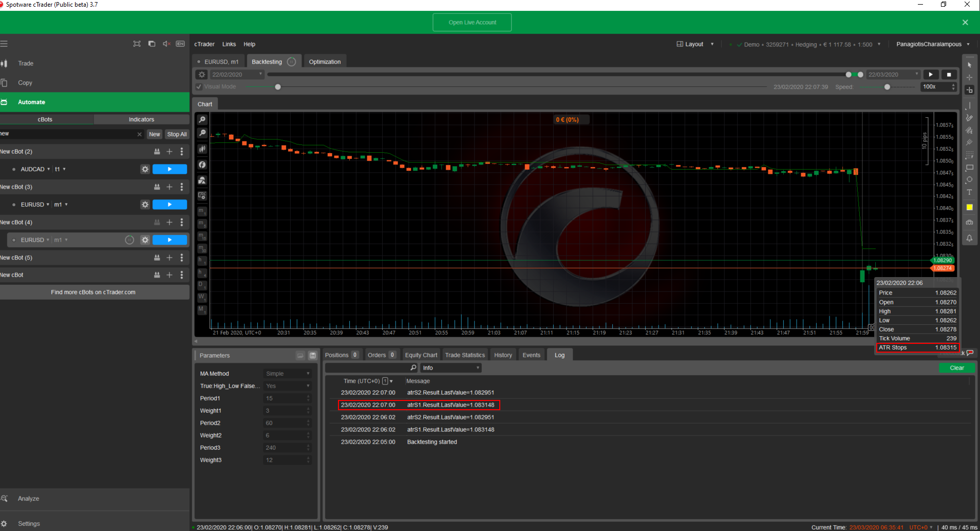Viewport: 980px width, 531px height.
Task: Click Find more cBots on cTrader.com
Action: pos(93,292)
